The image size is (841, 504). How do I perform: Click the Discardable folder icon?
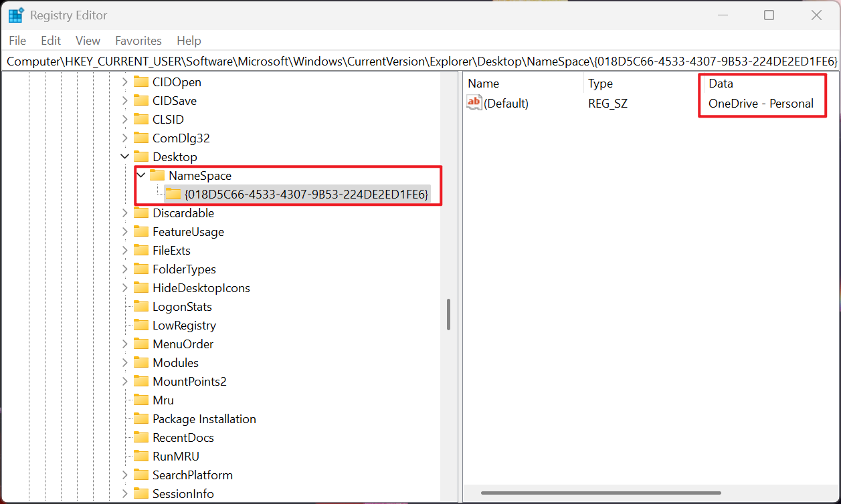point(141,213)
